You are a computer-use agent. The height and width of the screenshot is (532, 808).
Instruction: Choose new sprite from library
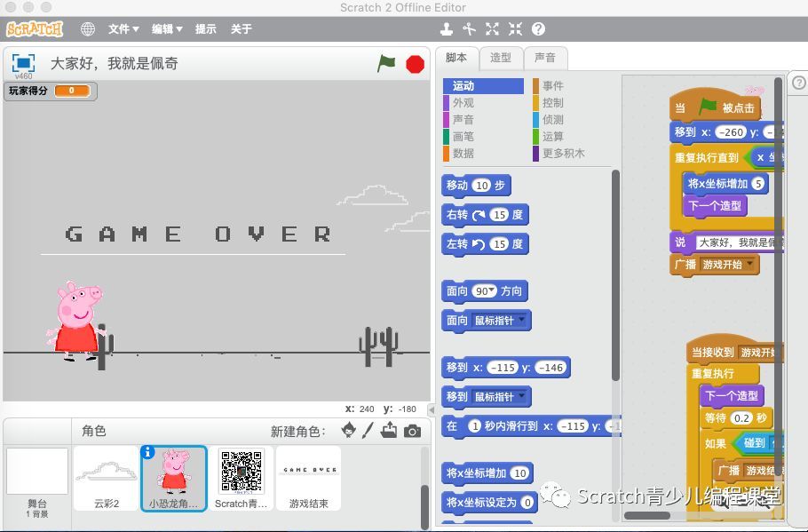[349, 430]
